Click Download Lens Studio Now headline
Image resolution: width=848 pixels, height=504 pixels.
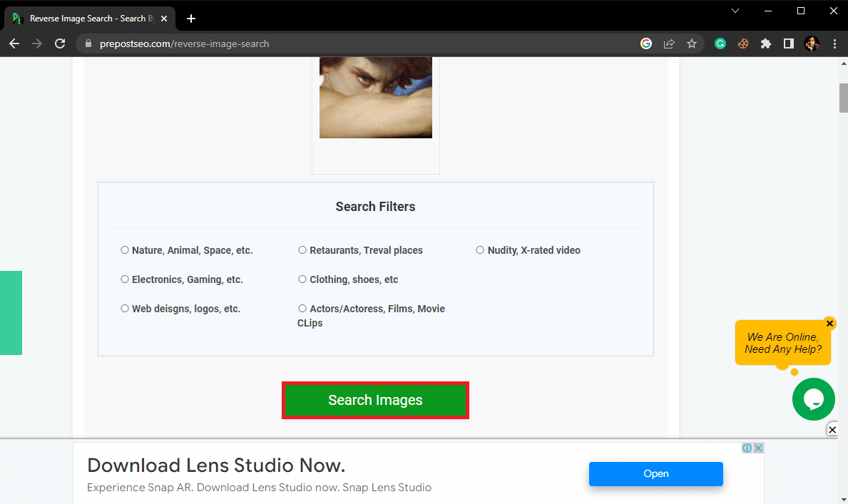pos(216,466)
